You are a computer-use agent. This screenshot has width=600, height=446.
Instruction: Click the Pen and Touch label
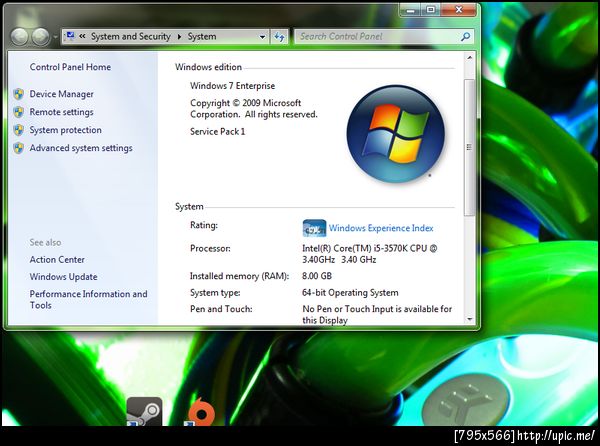click(x=221, y=309)
